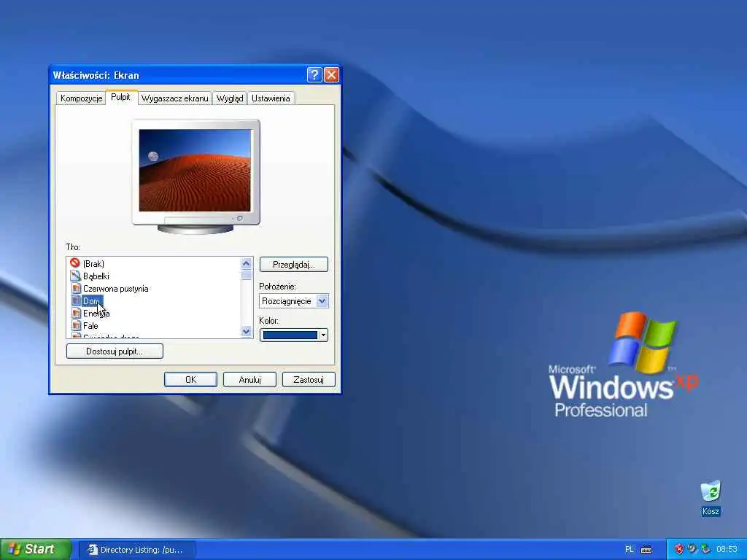747x560 pixels.
Task: Click the no-entry icon beside (Brak)
Action: [x=75, y=262]
